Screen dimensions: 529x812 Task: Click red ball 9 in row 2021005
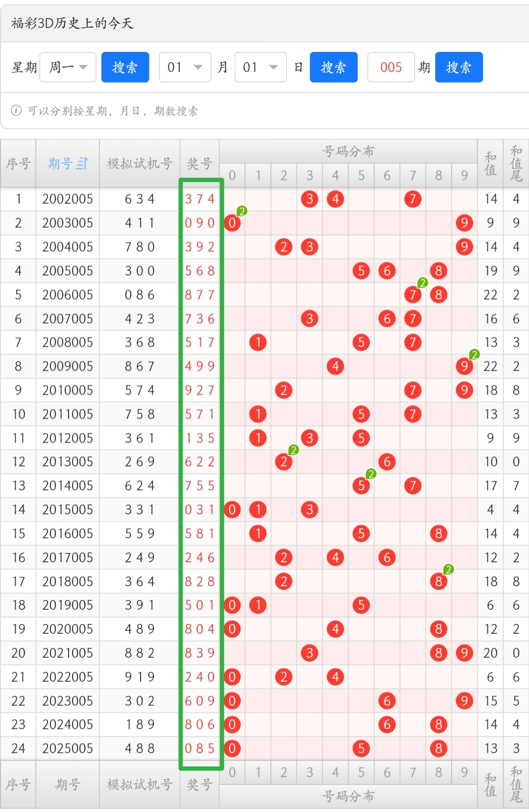(x=464, y=653)
